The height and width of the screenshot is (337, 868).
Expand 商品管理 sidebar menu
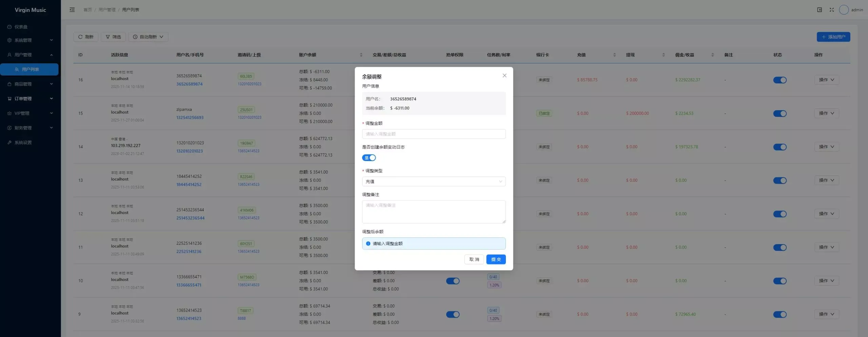click(x=29, y=84)
